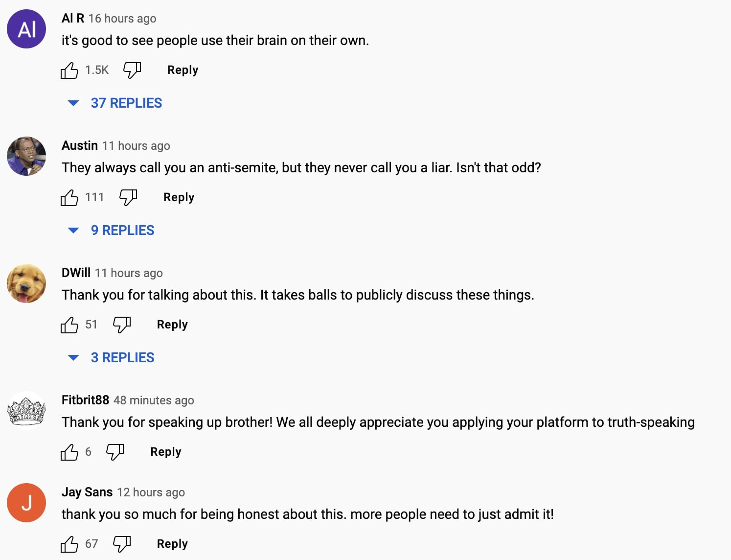Image resolution: width=731 pixels, height=560 pixels.
Task: Open Austin's profile picture
Action: coord(26,156)
